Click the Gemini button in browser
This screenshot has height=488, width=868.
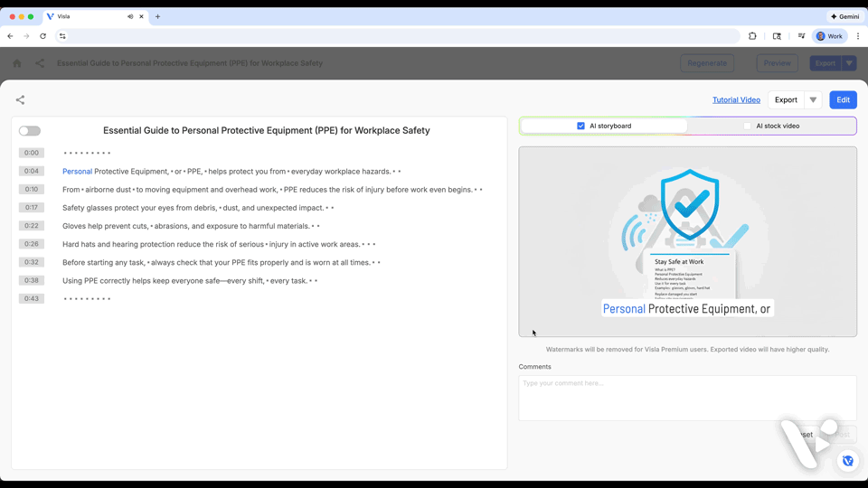click(845, 16)
